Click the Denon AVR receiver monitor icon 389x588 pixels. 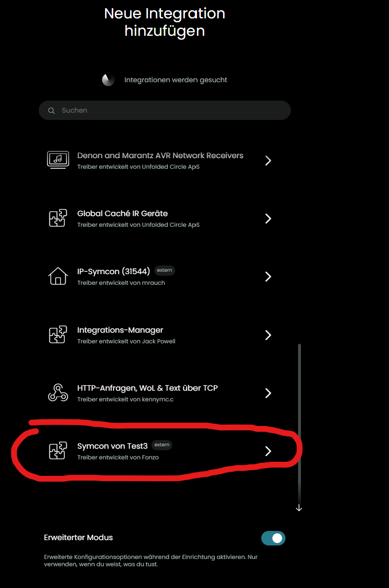(x=58, y=160)
